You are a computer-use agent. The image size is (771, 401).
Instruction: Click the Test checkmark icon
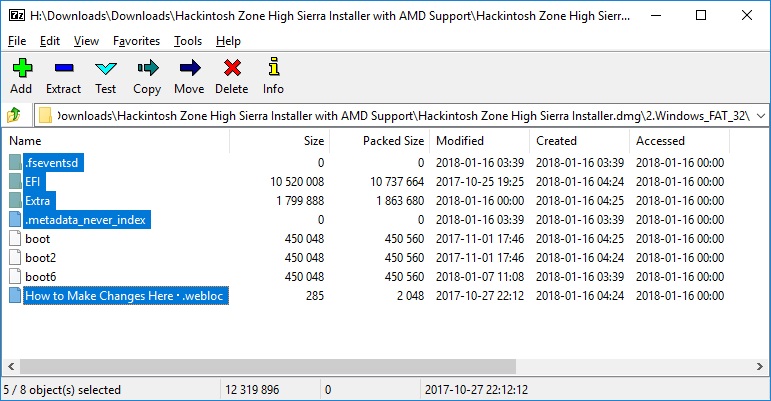[106, 68]
